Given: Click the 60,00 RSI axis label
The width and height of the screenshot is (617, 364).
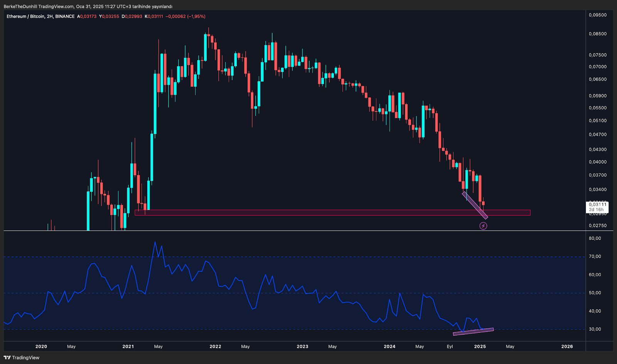Looking at the screenshot, I should click(595, 275).
